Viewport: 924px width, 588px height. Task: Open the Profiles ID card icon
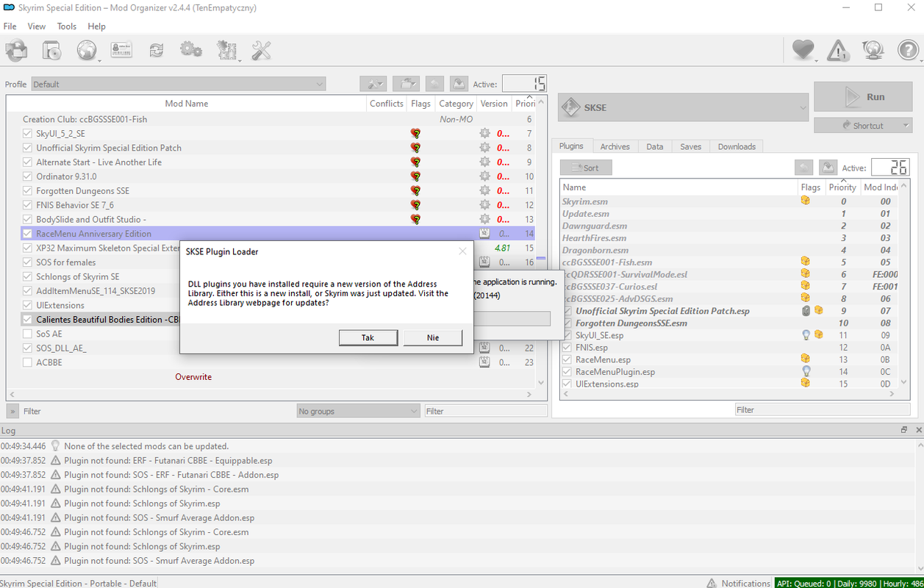tap(121, 50)
